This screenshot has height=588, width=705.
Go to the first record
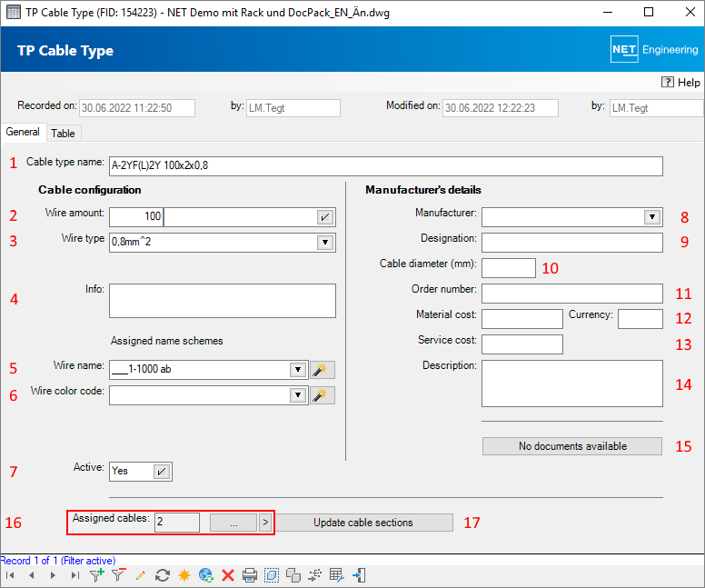coord(10,575)
